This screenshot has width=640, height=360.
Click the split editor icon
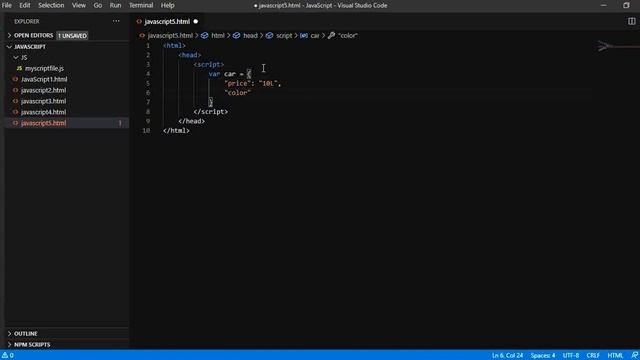(x=631, y=21)
